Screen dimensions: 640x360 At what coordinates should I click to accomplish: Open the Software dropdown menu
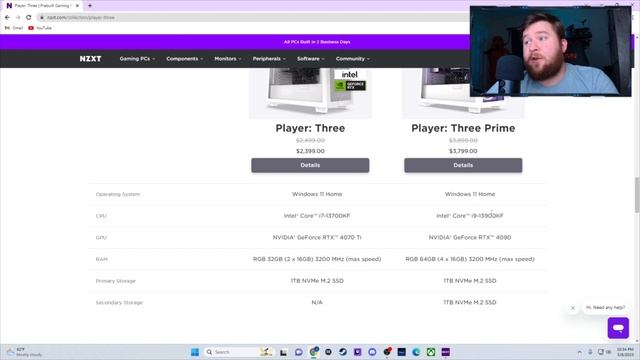coord(311,59)
